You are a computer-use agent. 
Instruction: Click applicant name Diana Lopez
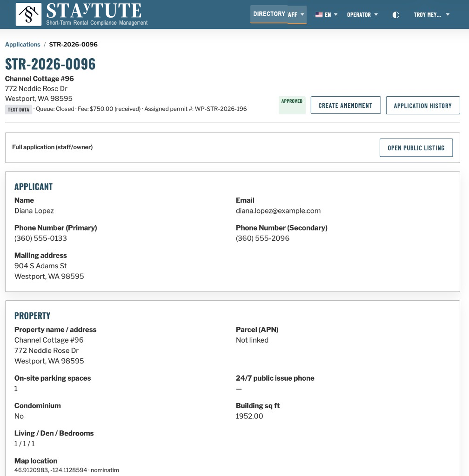click(34, 211)
